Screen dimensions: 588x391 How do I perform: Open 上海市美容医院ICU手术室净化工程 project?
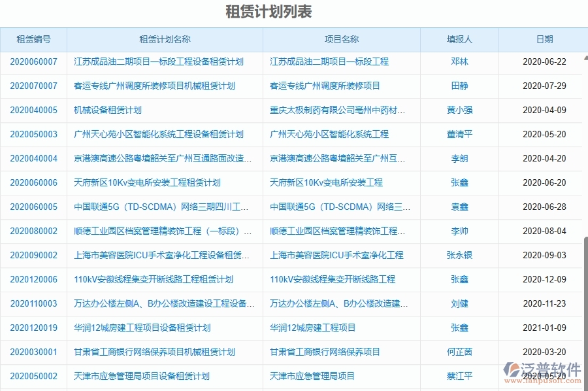[x=337, y=255]
